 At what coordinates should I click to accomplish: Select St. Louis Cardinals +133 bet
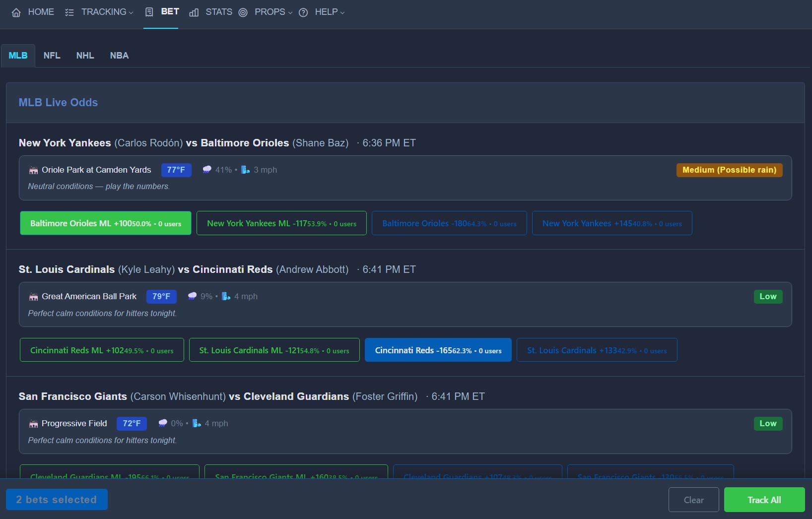click(x=597, y=350)
